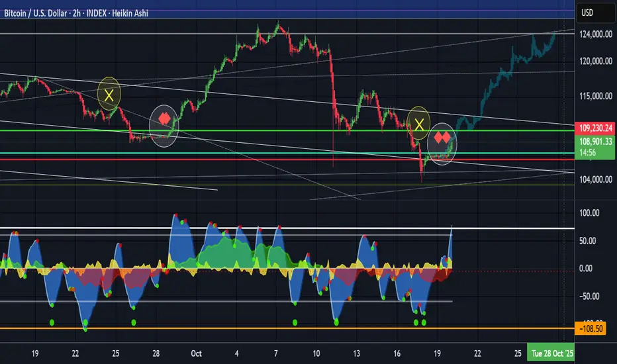Click the 10 label on time axis

[x=316, y=353]
